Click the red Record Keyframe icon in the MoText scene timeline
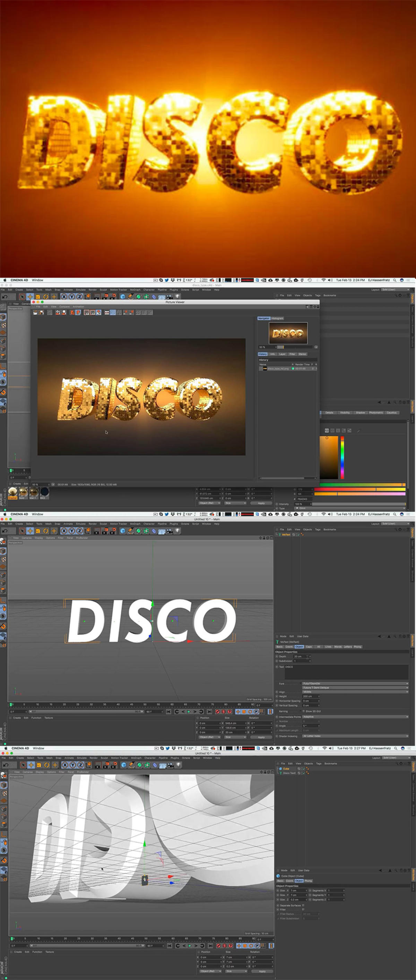416x980 pixels. [x=217, y=711]
